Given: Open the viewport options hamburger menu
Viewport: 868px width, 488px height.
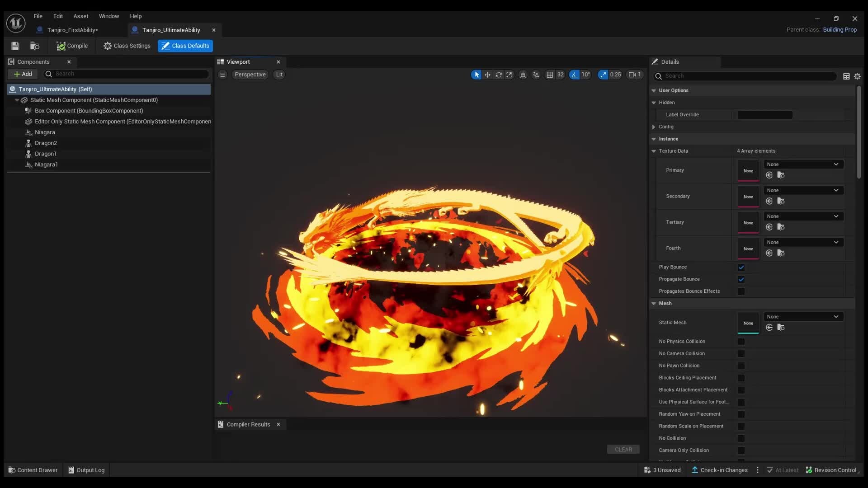Looking at the screenshot, I should coord(222,75).
